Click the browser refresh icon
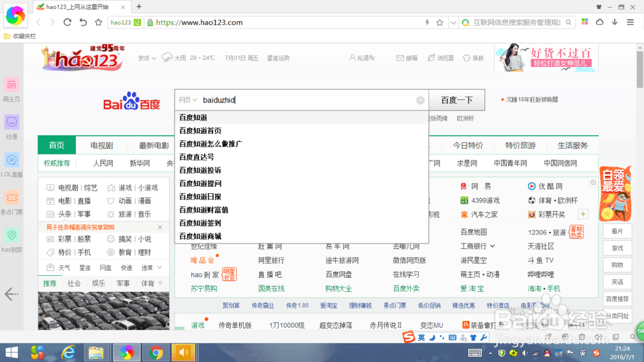This screenshot has width=644, height=362. pyautogui.click(x=68, y=22)
